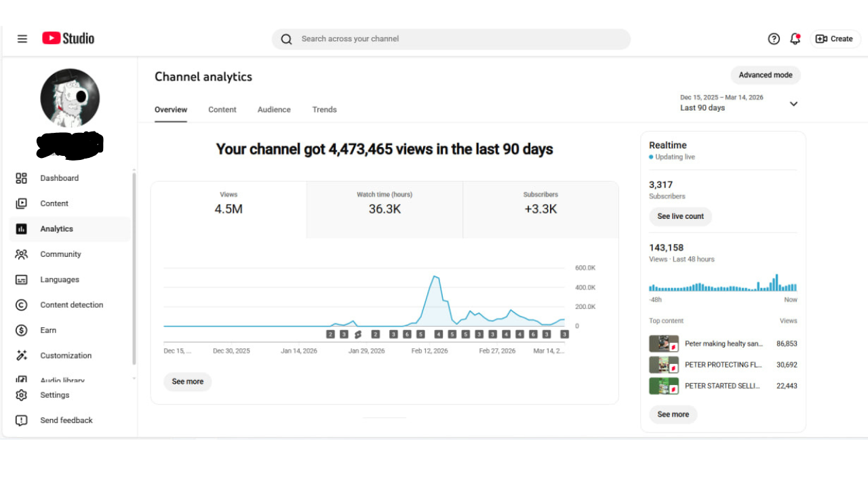Click the Settings gear icon
This screenshot has width=868, height=488.
(22, 395)
